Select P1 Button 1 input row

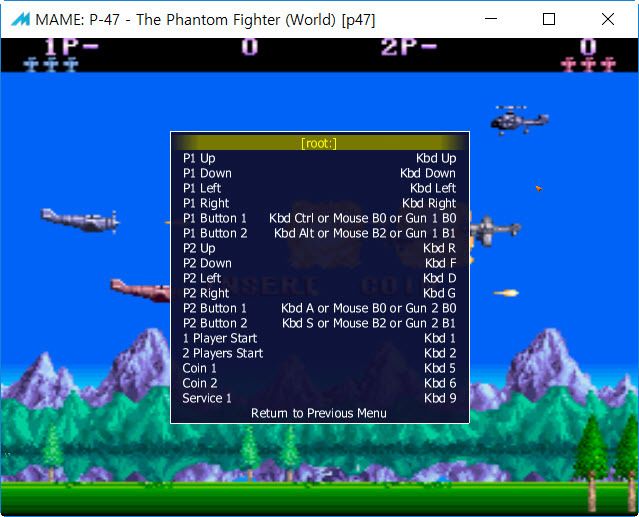click(320, 218)
